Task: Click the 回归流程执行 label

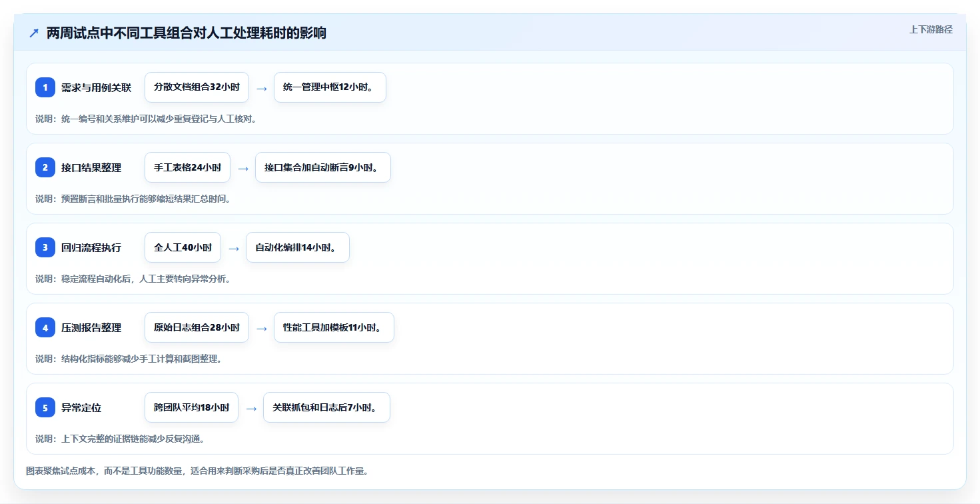Action: pos(91,247)
